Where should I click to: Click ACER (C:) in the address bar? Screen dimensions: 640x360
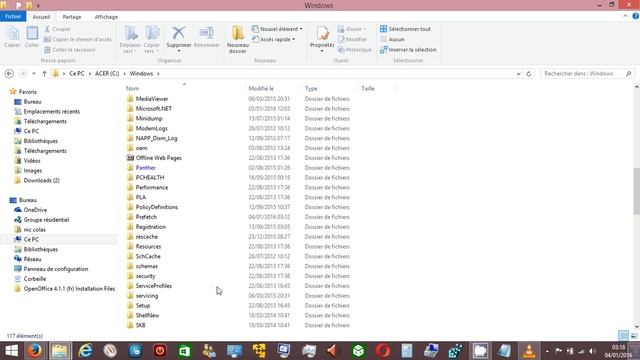pyautogui.click(x=107, y=73)
